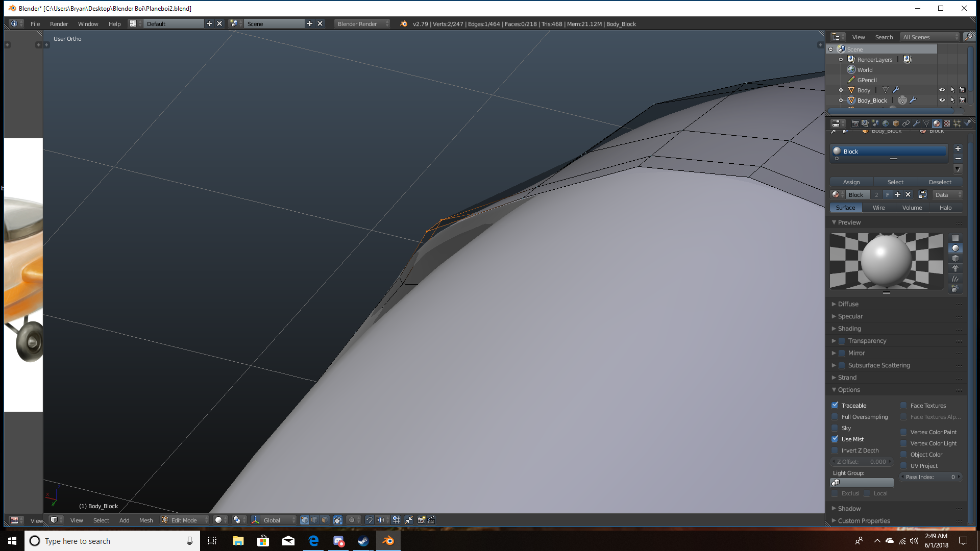Set preview type to monkey
The height and width of the screenshot is (551, 980).
pos(955,268)
